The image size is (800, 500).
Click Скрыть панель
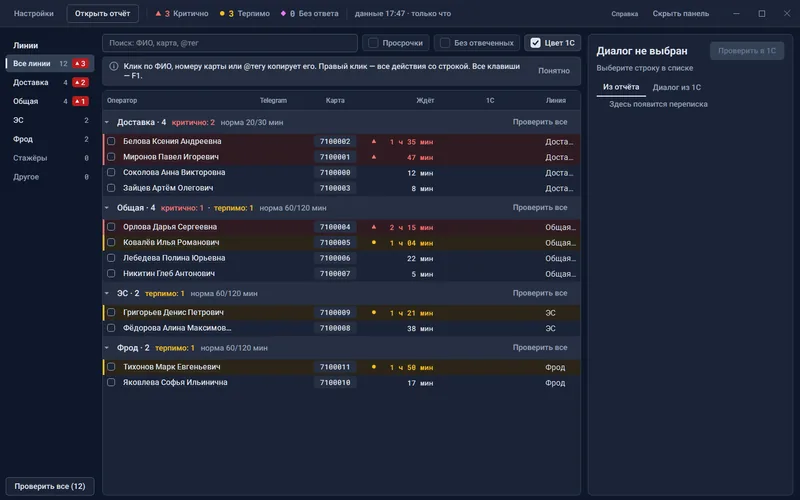[681, 14]
